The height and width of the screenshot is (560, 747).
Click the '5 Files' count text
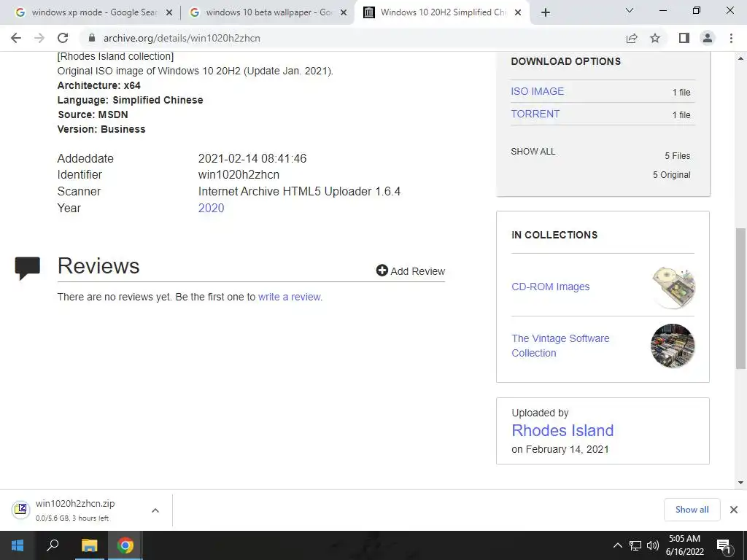(x=678, y=156)
